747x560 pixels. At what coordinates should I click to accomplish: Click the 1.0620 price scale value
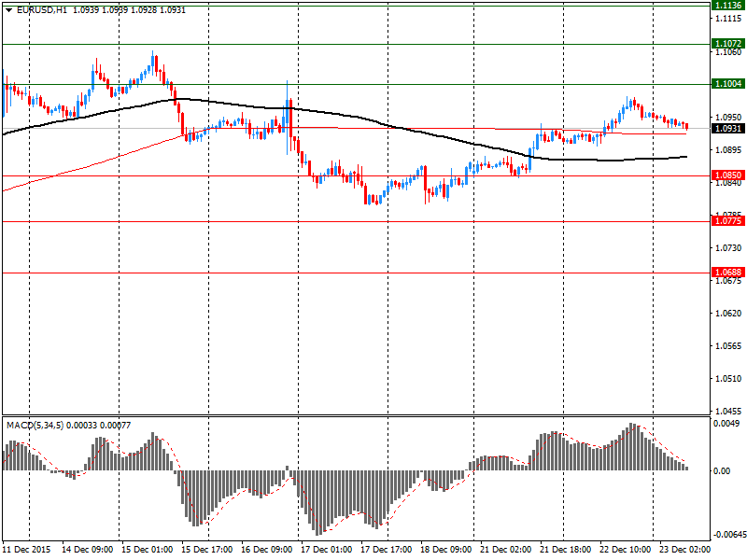click(728, 314)
